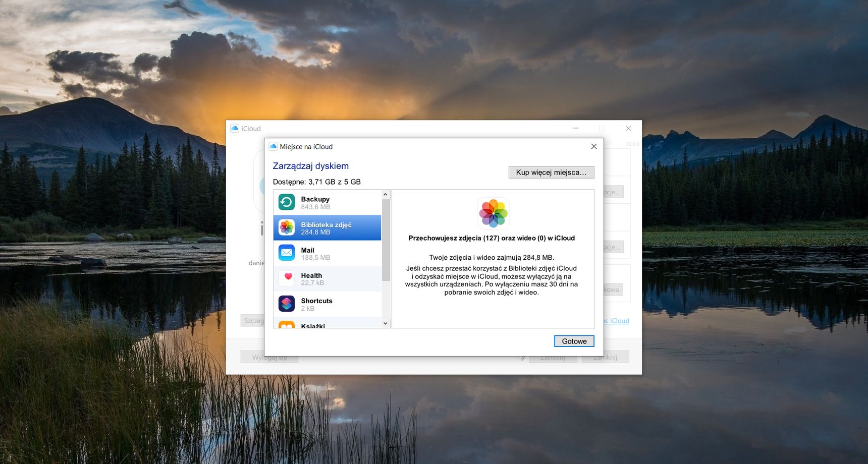Image resolution: width=868 pixels, height=464 pixels.
Task: Click the Biblioteka zdjęć photos icon
Action: tap(287, 228)
